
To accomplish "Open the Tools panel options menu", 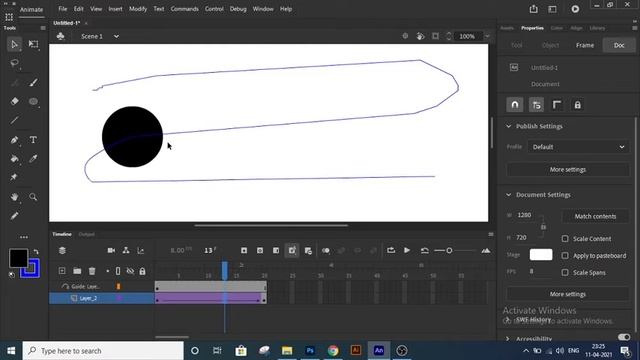I will [x=43, y=28].
